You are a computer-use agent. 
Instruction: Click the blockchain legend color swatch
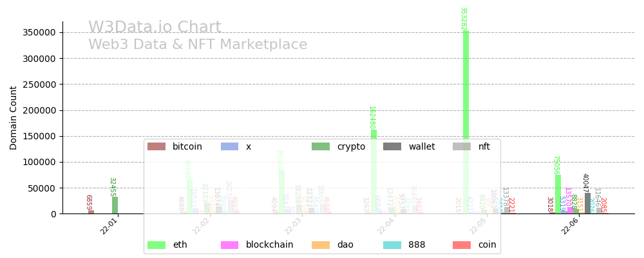[x=230, y=245]
